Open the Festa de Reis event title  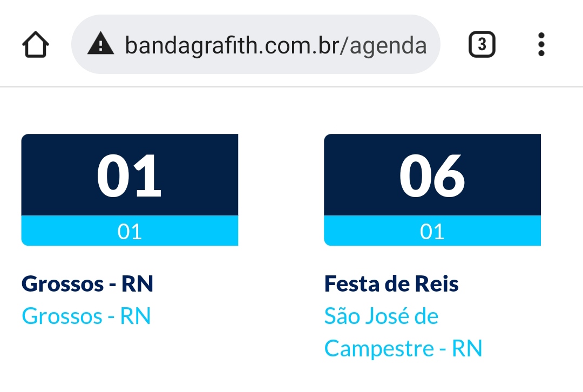pos(391,284)
